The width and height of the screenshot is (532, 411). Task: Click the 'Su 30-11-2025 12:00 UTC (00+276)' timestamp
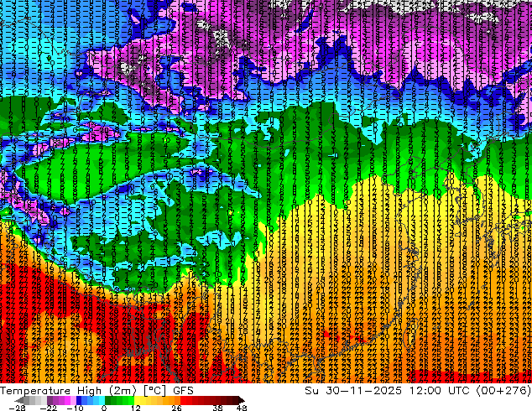pos(418,391)
